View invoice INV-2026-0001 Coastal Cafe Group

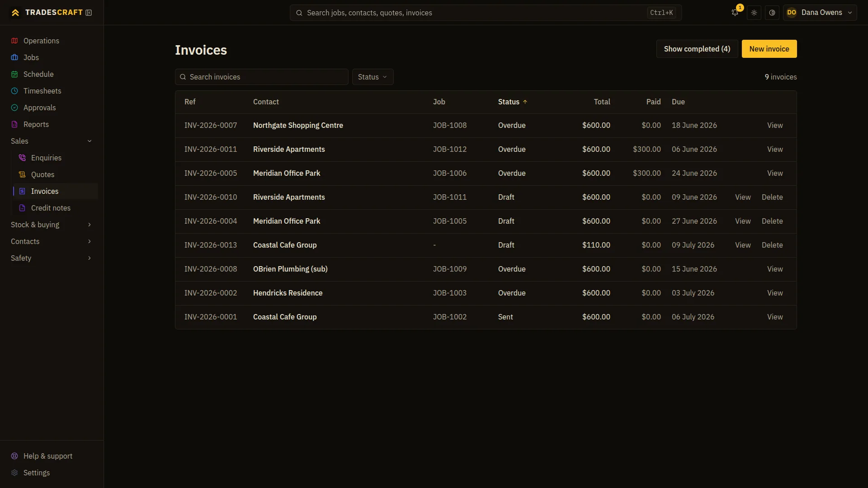pos(775,317)
